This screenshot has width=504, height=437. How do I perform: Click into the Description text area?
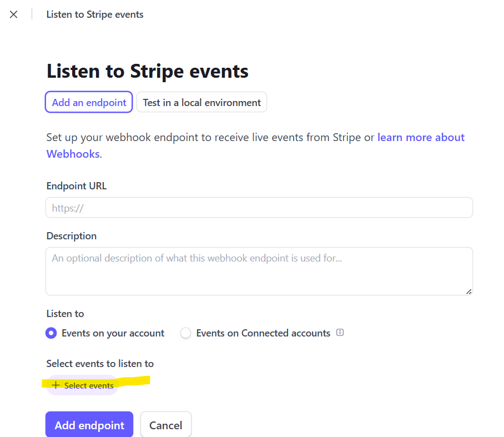259,271
